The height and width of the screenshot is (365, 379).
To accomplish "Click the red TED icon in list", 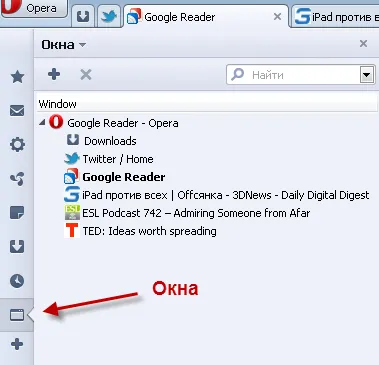I will tap(72, 230).
